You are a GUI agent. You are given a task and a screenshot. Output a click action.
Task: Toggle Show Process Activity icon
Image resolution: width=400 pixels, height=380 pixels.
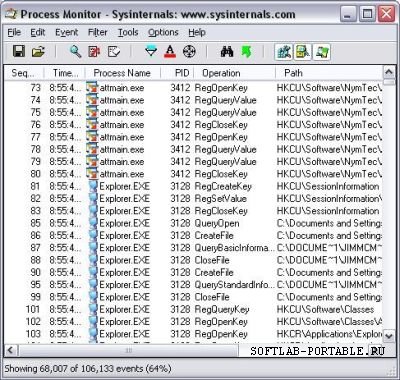[x=321, y=52]
